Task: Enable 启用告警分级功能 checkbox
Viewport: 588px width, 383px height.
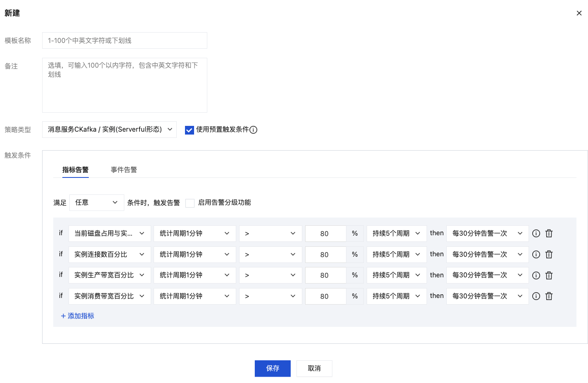Action: pos(190,203)
